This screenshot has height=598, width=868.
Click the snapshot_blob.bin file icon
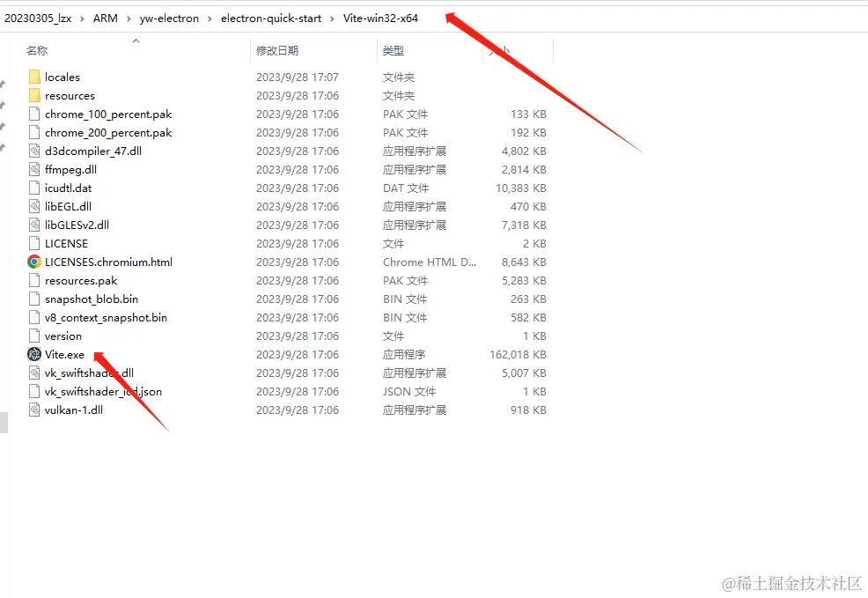(34, 299)
